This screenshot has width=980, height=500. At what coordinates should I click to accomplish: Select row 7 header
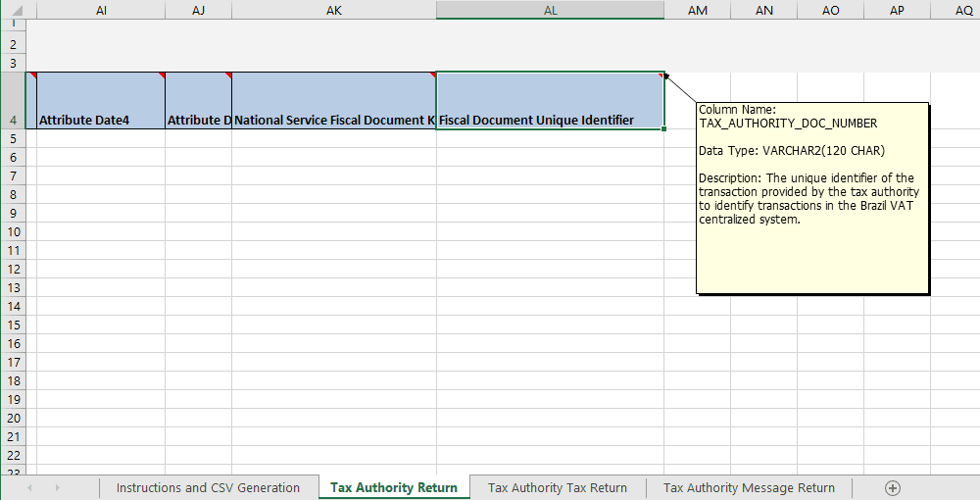13,176
